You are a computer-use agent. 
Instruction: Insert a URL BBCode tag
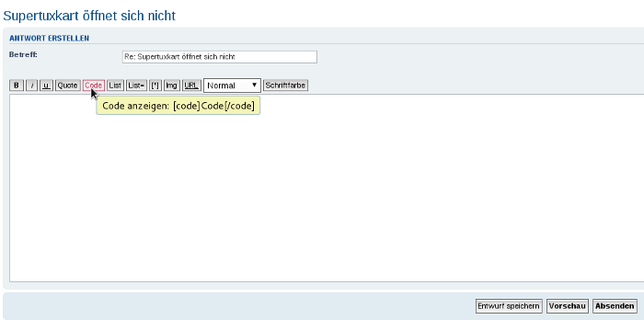click(x=191, y=86)
